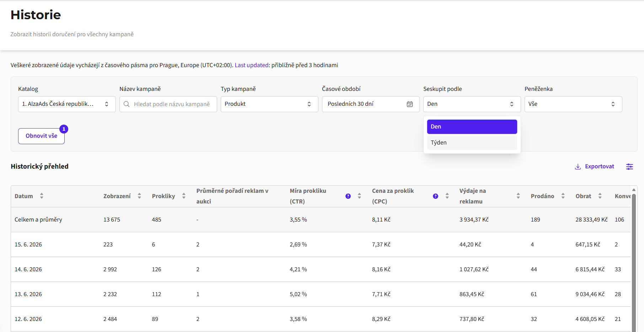Viewport: 644px width, 332px height.
Task: Open the Typ kampaně Produkt dropdown
Action: click(269, 104)
